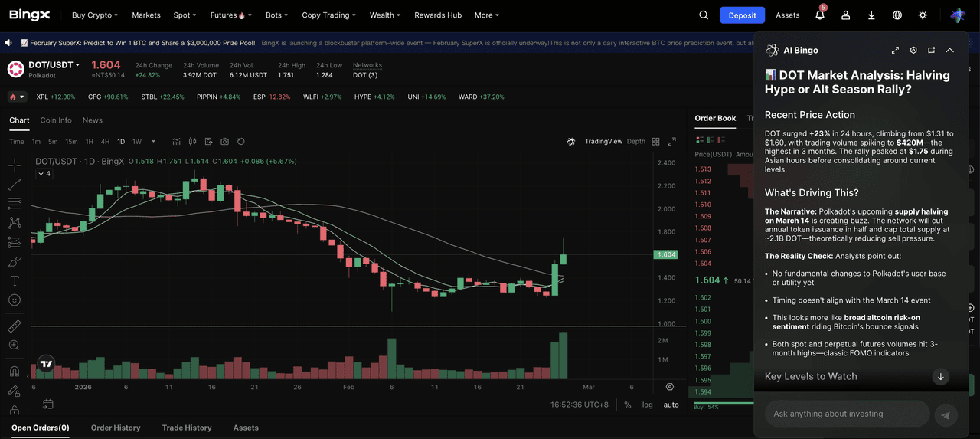Click the download app icon
The width and height of the screenshot is (980, 439).
click(871, 15)
